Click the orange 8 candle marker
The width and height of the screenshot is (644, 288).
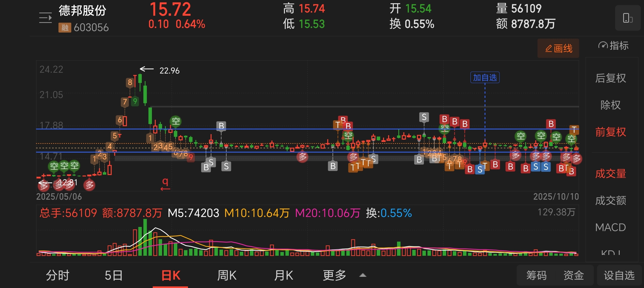click(x=130, y=82)
